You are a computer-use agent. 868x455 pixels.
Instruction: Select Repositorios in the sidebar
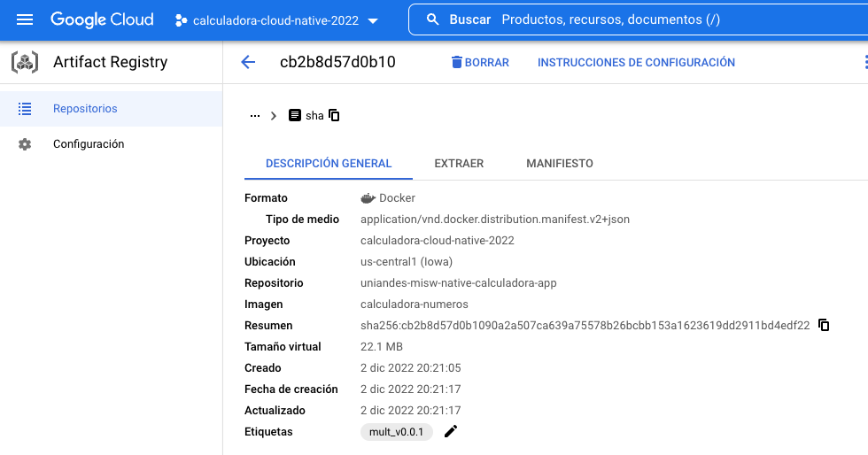tap(112, 109)
